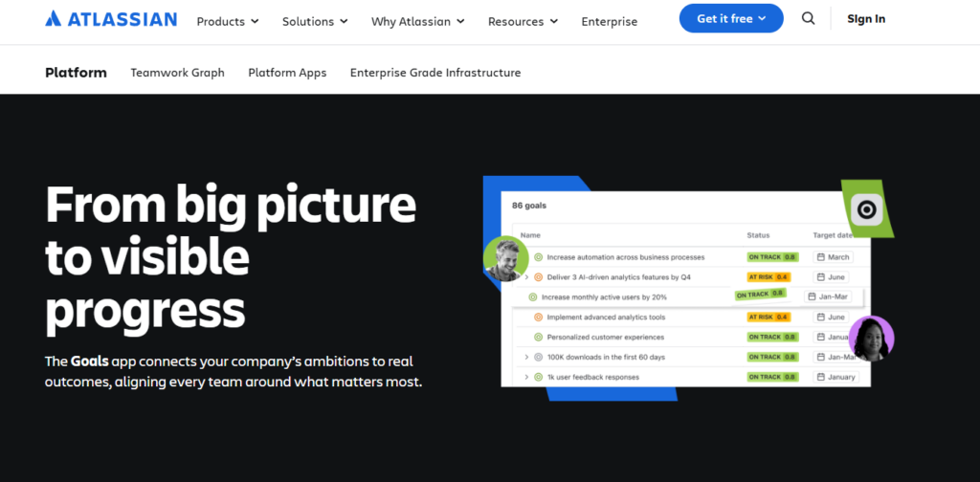Expand the 1k user feedback row
This screenshot has height=482, width=980.
(x=526, y=377)
